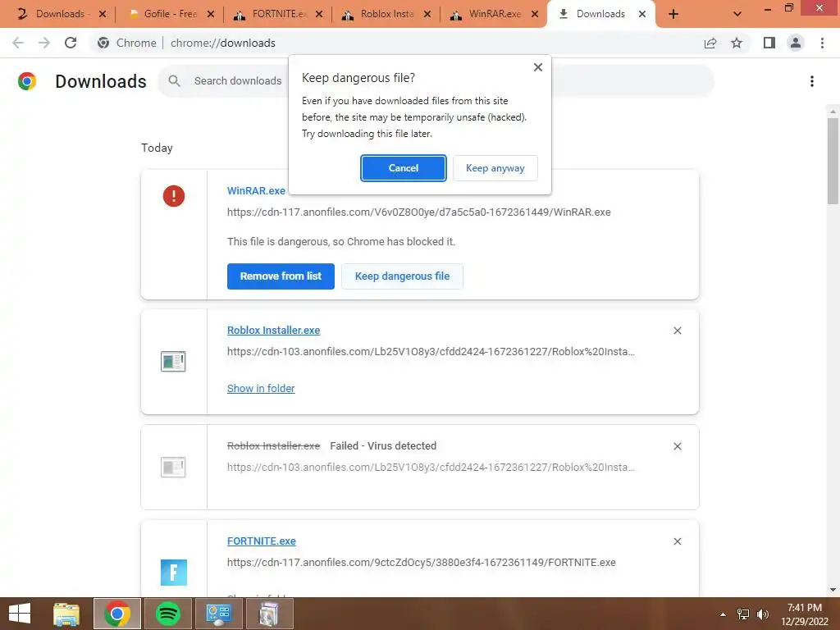Click the page vertical scrollbar
The height and width of the screenshot is (630, 840).
point(833,161)
